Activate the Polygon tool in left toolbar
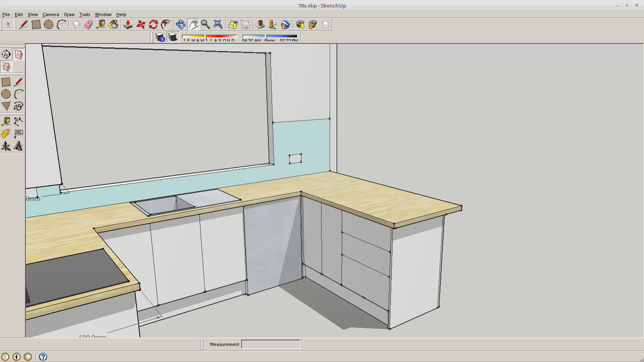Image resolution: width=644 pixels, height=362 pixels. 6,106
